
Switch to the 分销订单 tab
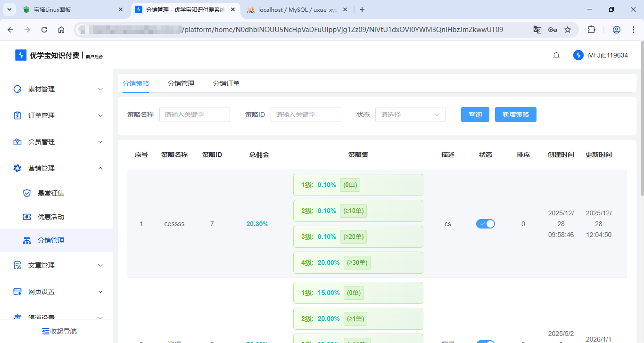[x=227, y=83]
